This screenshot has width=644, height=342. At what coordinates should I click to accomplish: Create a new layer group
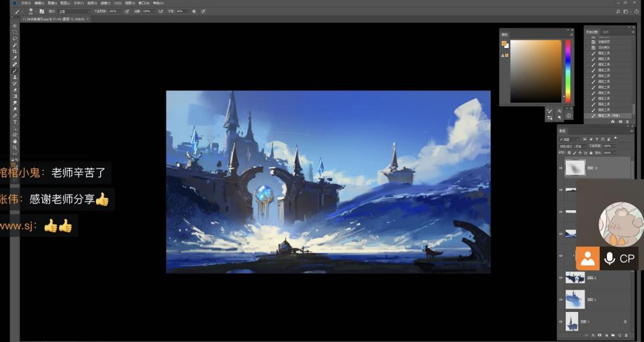point(613,336)
